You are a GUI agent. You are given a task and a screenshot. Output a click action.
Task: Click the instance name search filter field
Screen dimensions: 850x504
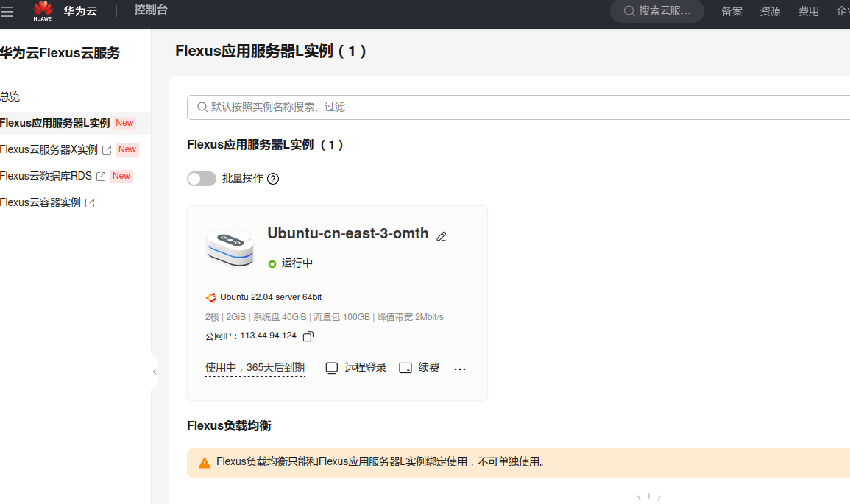tap(515, 107)
